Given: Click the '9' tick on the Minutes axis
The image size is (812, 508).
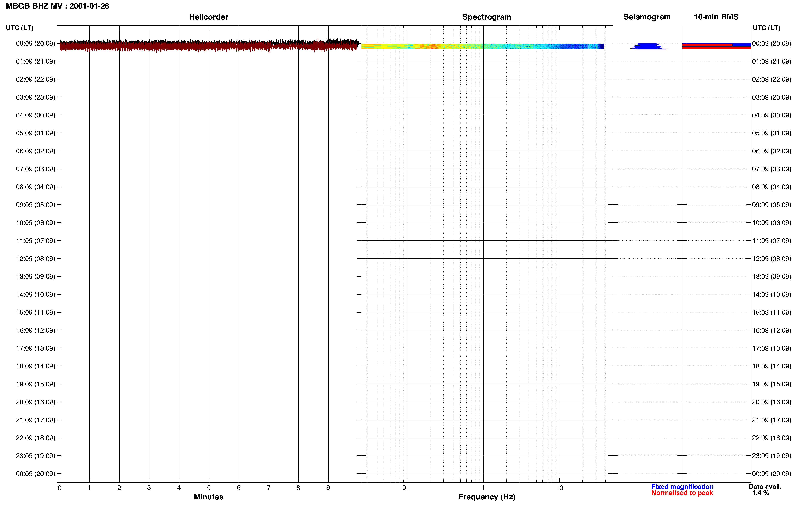Looking at the screenshot, I should click(328, 487).
